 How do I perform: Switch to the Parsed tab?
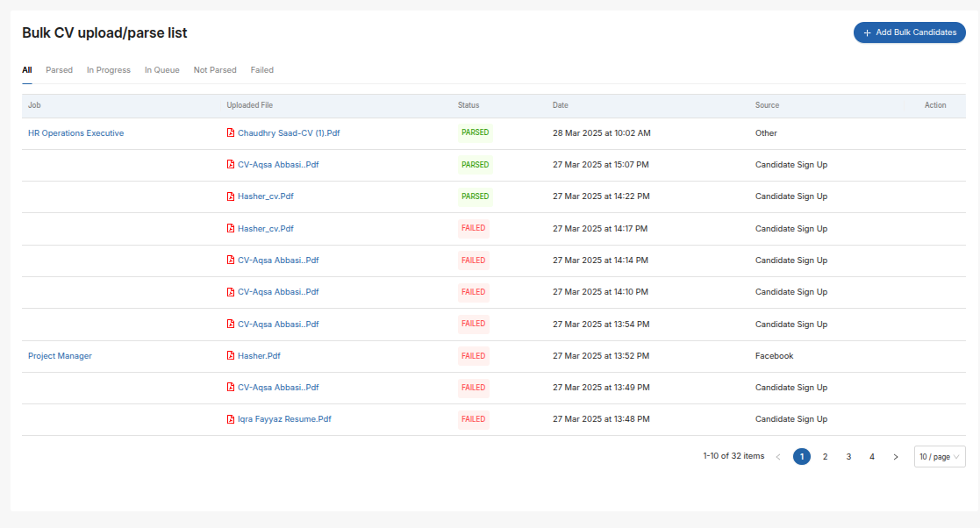tap(60, 70)
